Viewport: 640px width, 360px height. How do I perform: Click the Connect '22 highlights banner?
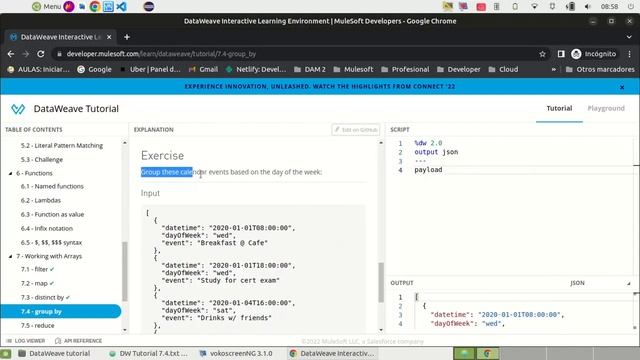pyautogui.click(x=320, y=87)
